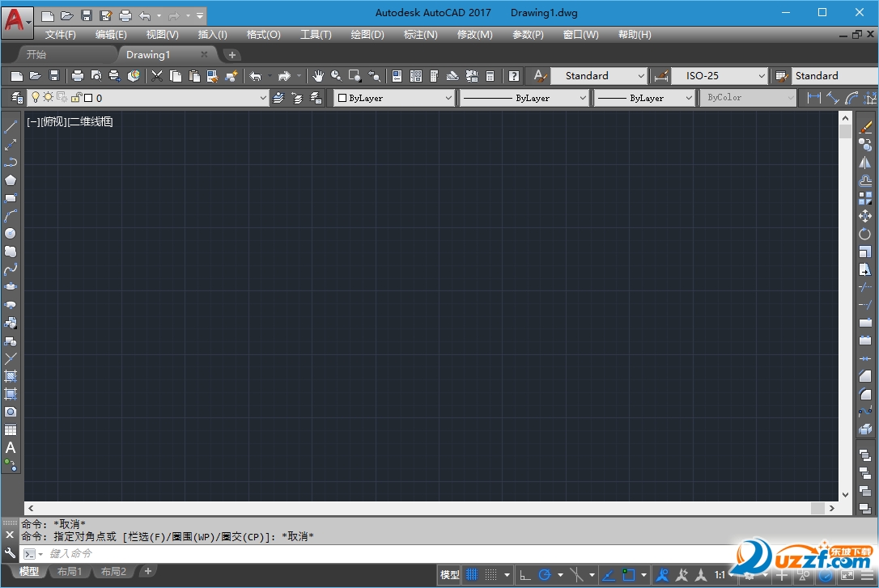Image resolution: width=879 pixels, height=588 pixels.
Task: Switch to the 布局1 layout tab
Action: tap(70, 572)
